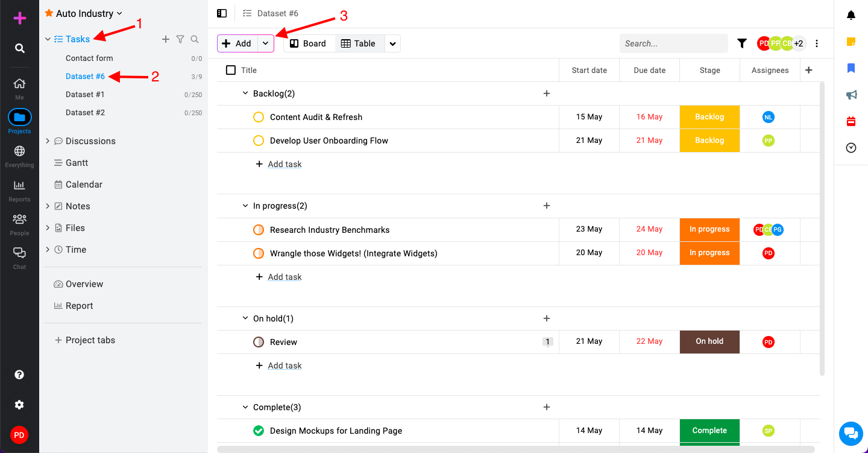The width and height of the screenshot is (868, 453).
Task: Add task in In progress group plus icon
Action: pyautogui.click(x=547, y=206)
